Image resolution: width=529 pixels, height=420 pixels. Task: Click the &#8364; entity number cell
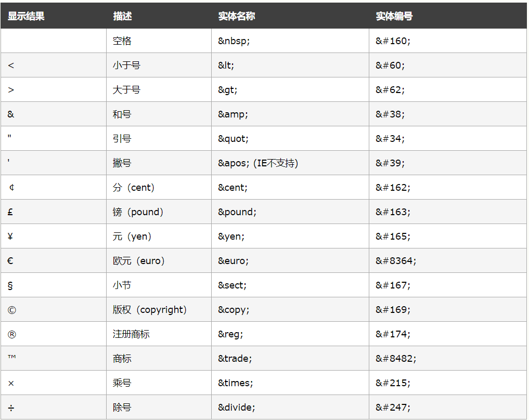point(396,261)
